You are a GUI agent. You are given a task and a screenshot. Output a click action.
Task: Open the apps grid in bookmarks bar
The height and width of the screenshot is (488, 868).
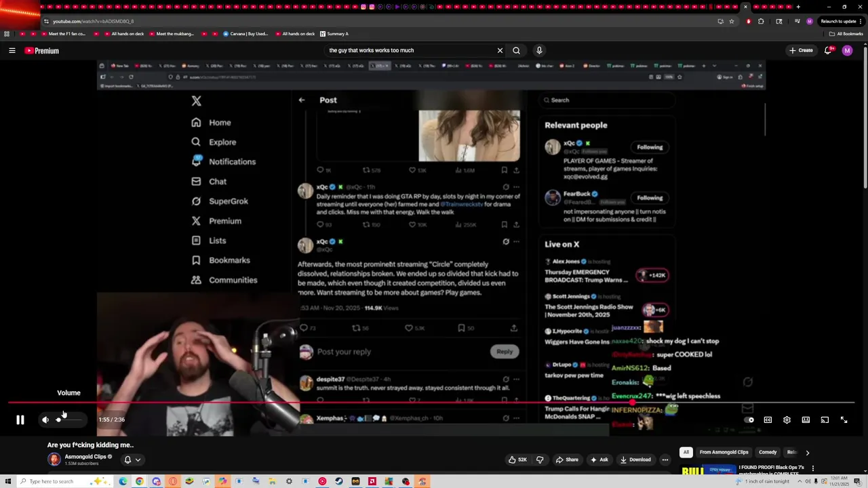pos(7,34)
